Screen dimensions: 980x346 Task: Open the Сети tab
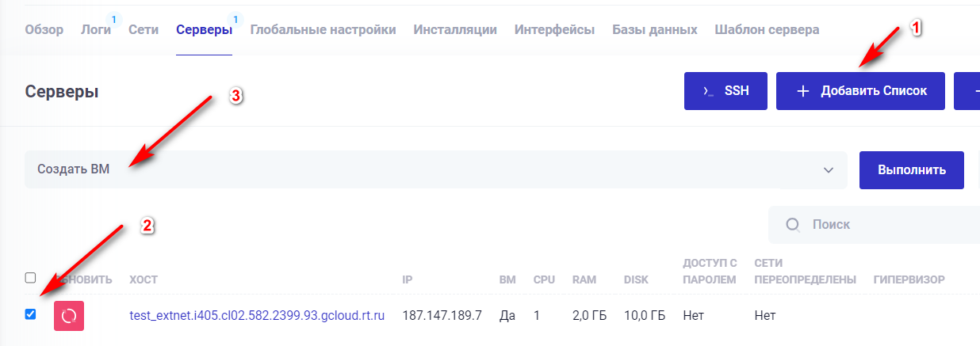pos(144,29)
